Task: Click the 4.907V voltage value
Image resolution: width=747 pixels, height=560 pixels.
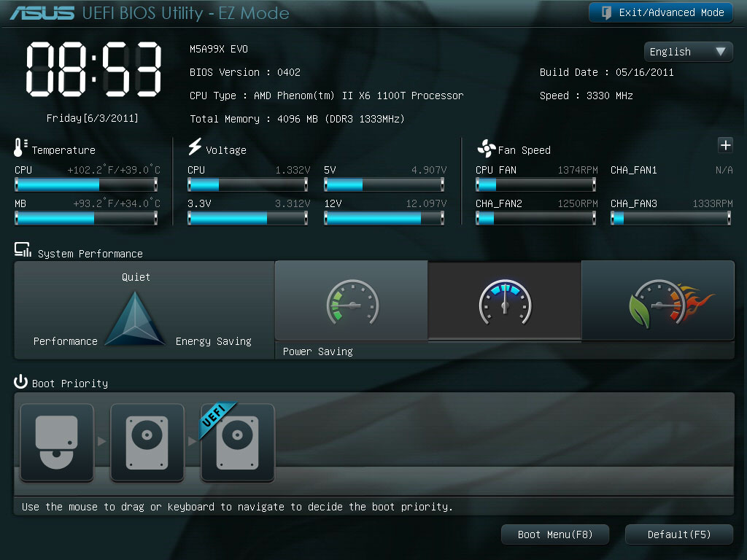Action: point(429,170)
